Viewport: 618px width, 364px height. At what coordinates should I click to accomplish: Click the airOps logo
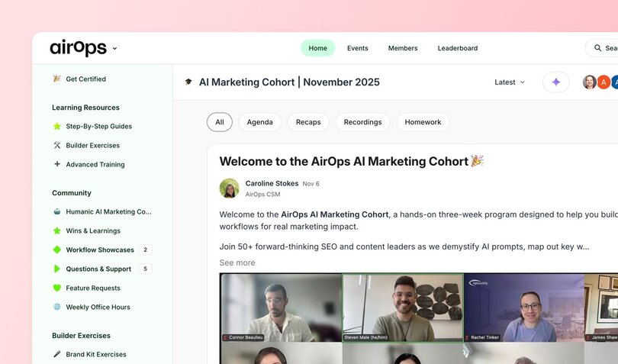point(78,48)
